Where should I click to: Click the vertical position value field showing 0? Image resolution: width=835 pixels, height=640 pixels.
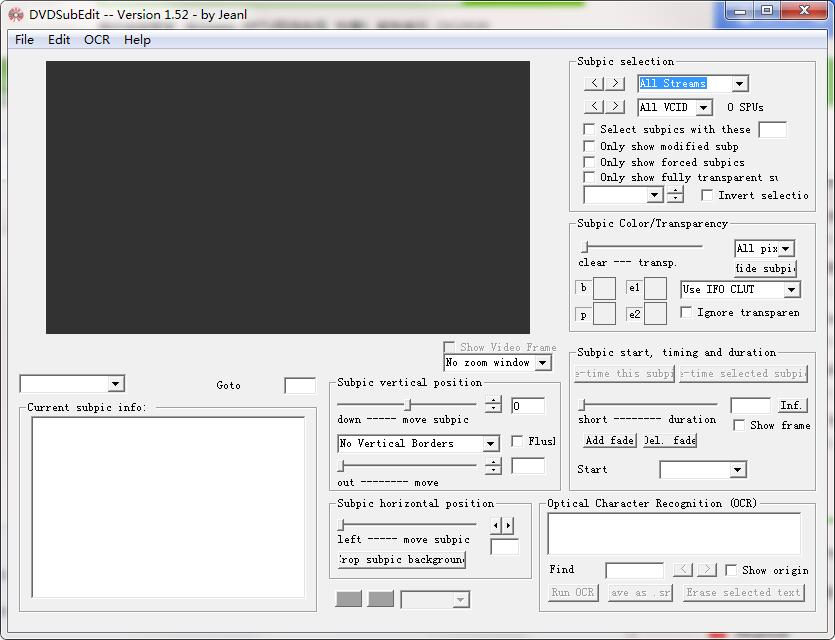[528, 406]
